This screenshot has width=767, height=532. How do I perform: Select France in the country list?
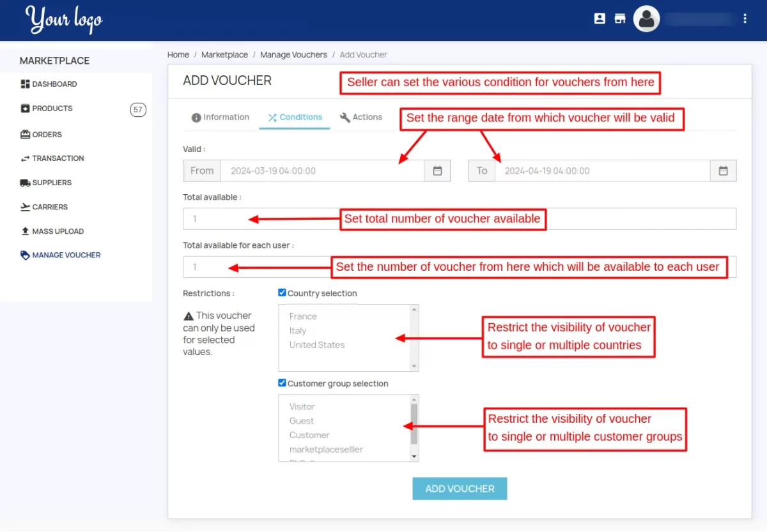pos(302,316)
